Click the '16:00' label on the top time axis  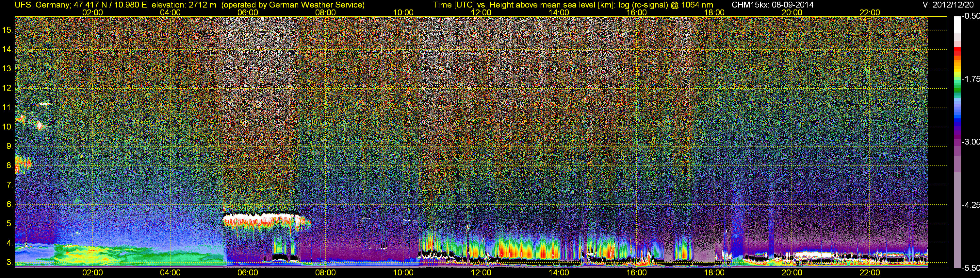tap(636, 12)
